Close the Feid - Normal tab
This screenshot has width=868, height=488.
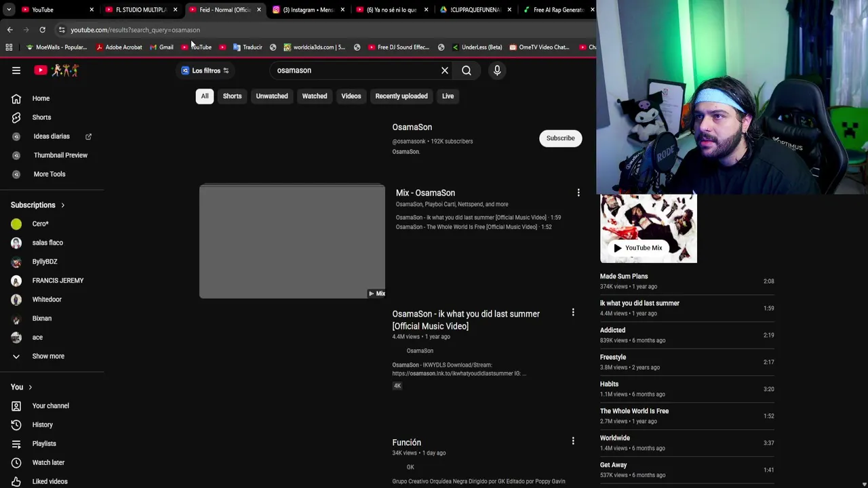[258, 9]
